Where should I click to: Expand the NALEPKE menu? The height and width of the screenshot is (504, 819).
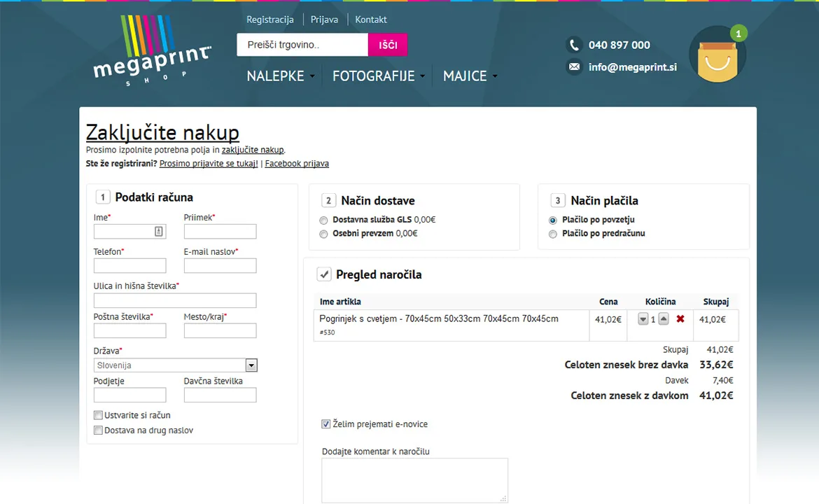tap(281, 76)
